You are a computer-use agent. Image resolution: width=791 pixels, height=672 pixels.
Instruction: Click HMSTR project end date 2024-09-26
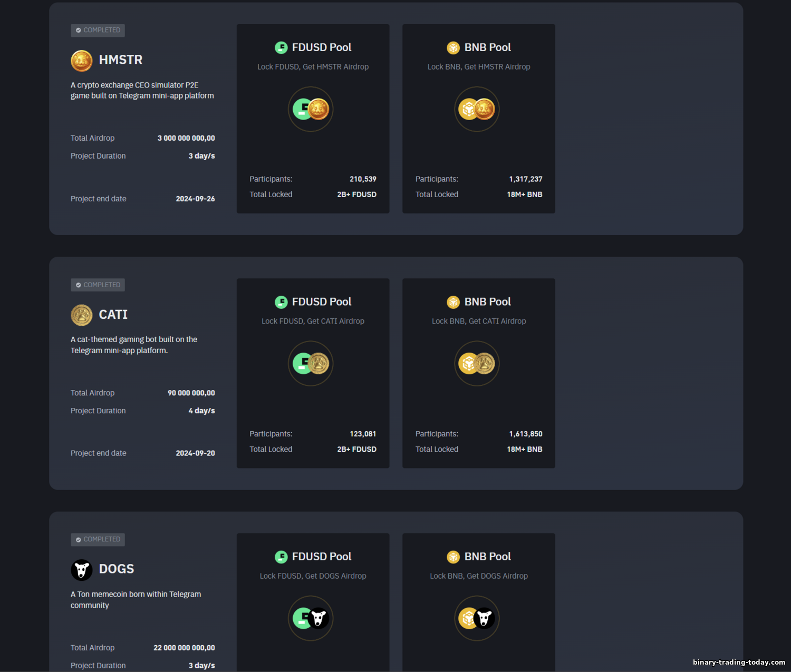point(195,199)
